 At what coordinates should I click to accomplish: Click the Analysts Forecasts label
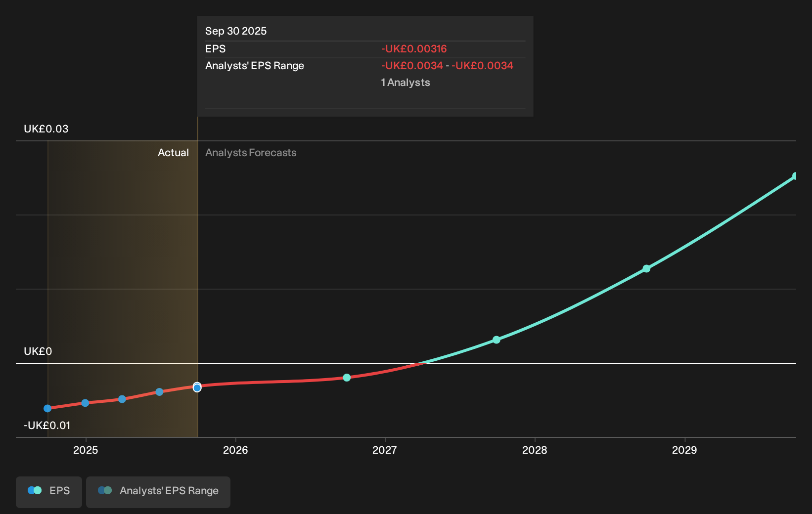251,153
